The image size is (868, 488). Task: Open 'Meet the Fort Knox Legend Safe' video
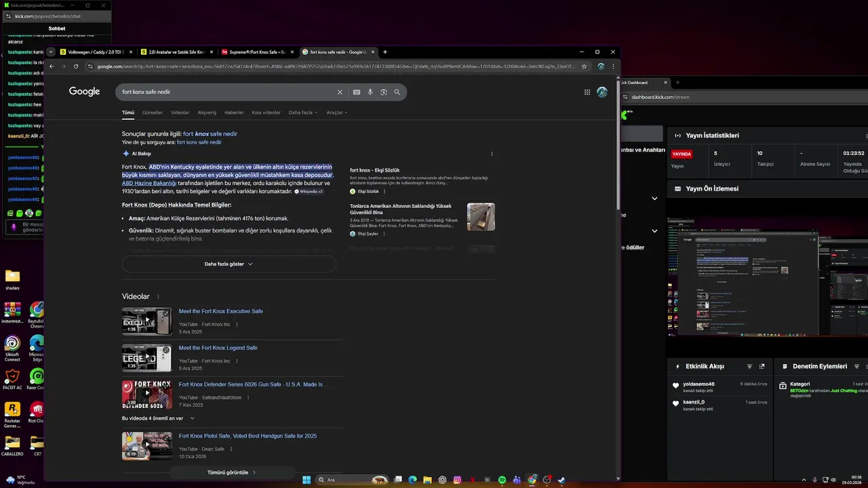pyautogui.click(x=218, y=348)
